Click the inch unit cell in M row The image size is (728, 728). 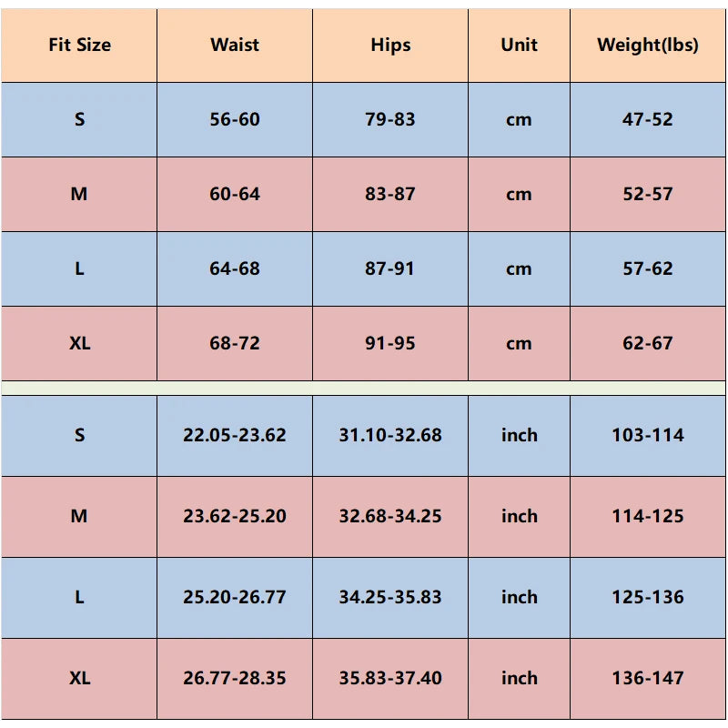(519, 516)
